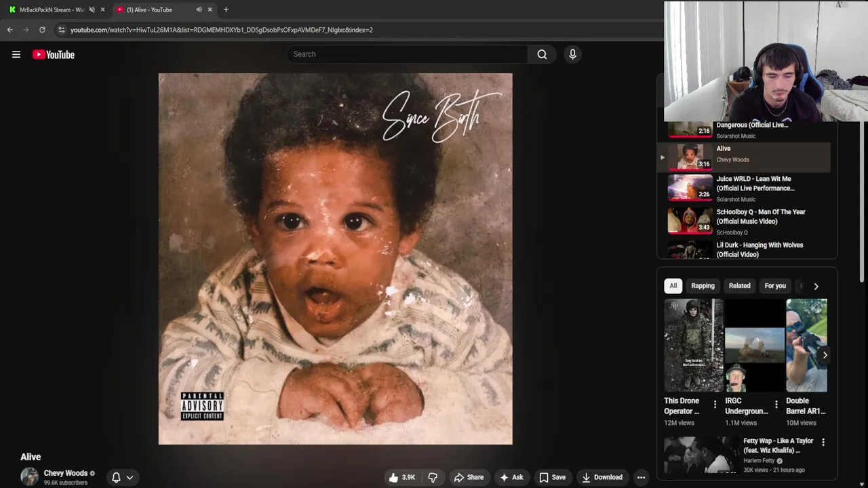Close the Alive - YouTube tab
The height and width of the screenshot is (488, 868).
(210, 9)
